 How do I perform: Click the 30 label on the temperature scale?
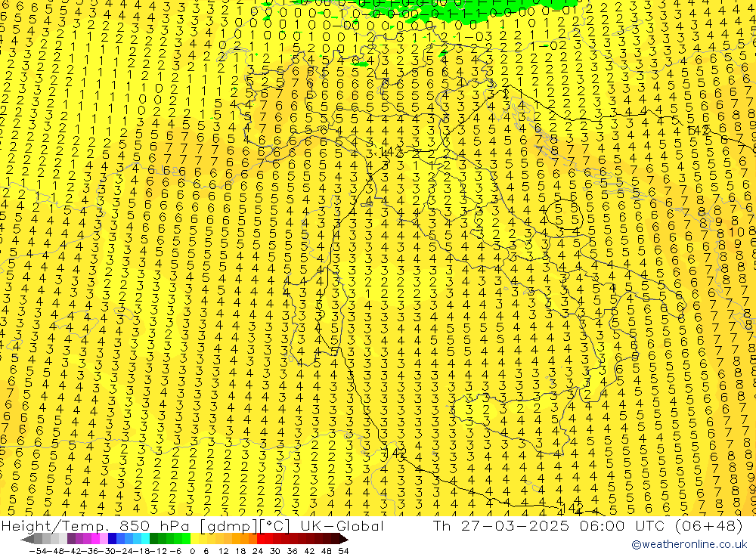click(275, 551)
